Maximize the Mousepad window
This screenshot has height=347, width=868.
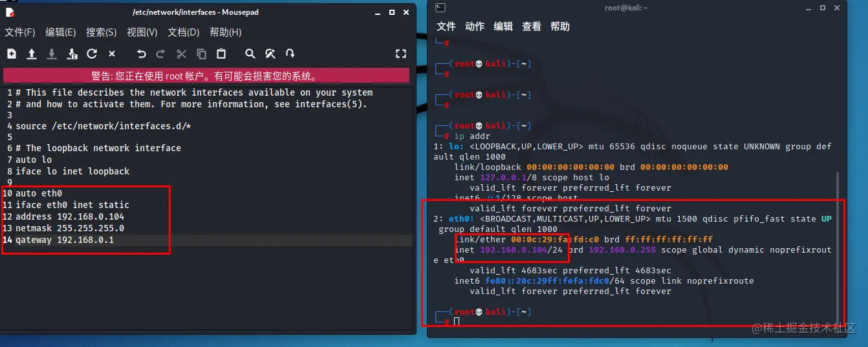(392, 12)
